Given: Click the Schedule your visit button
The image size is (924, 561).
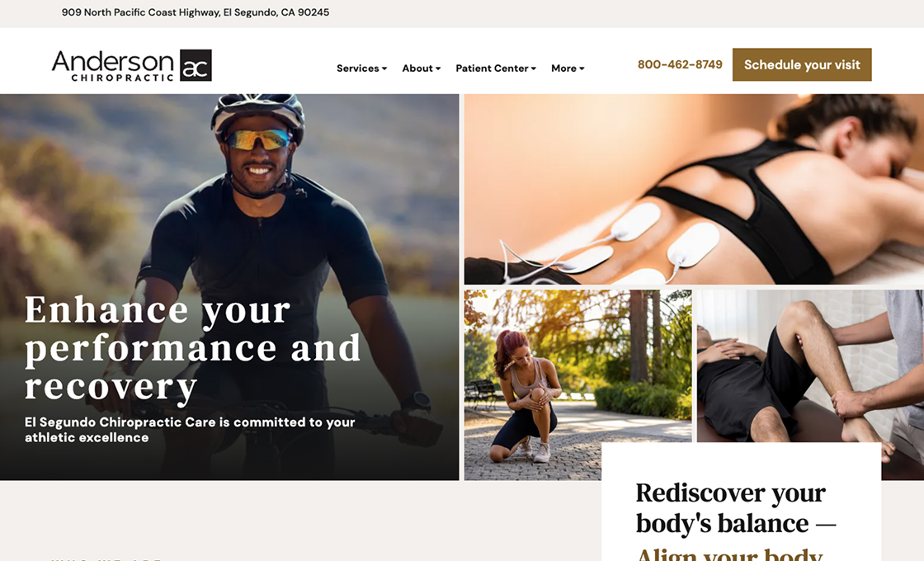Looking at the screenshot, I should (x=802, y=65).
